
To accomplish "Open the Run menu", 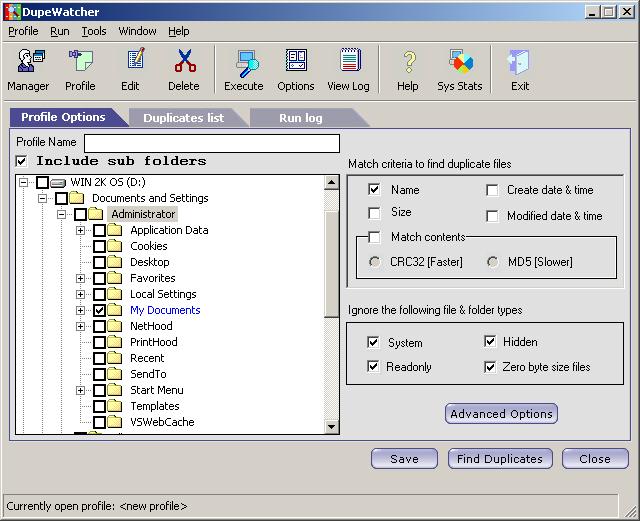I will (x=60, y=31).
